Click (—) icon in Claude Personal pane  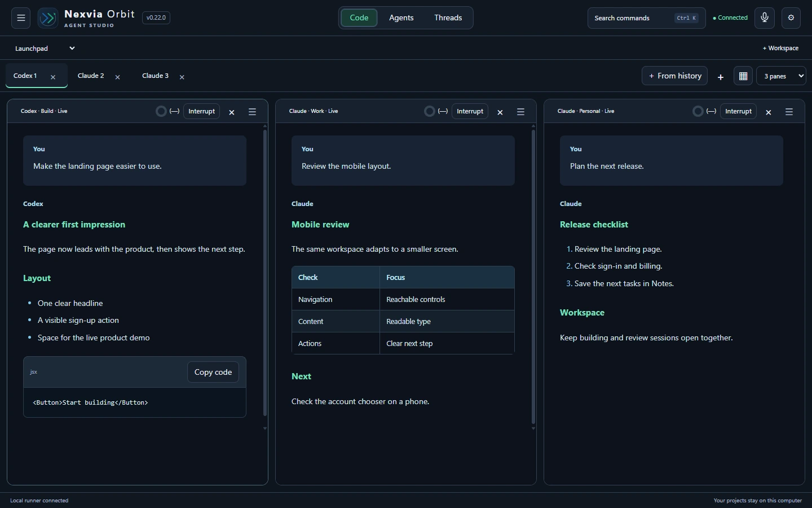click(712, 111)
